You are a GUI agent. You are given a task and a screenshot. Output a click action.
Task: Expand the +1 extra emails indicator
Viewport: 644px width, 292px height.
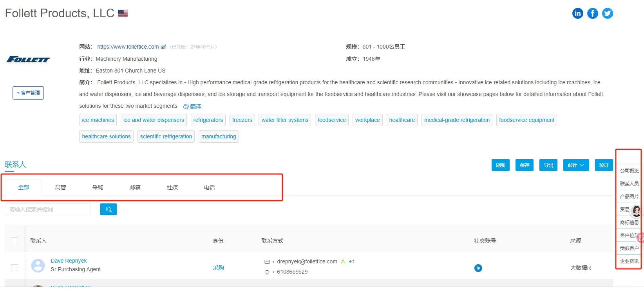(352, 261)
